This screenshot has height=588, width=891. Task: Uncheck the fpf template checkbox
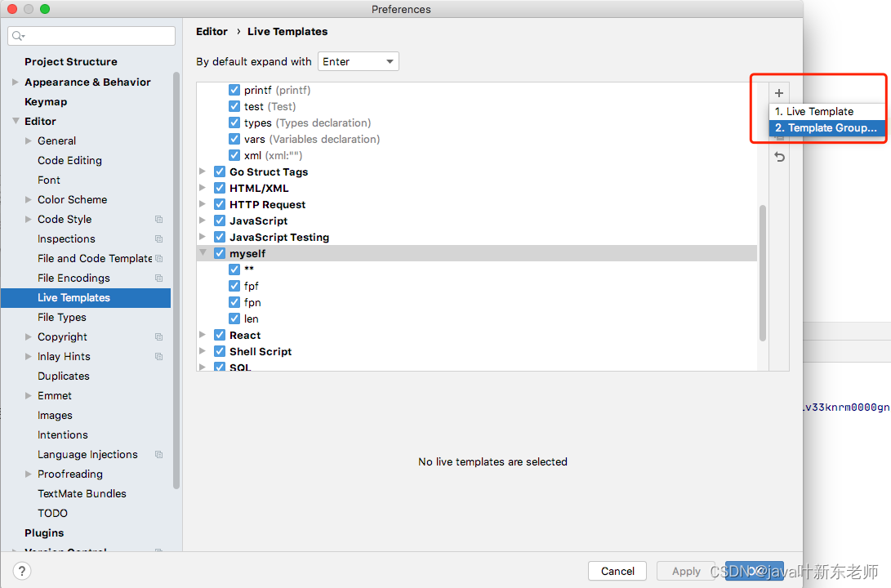click(234, 286)
